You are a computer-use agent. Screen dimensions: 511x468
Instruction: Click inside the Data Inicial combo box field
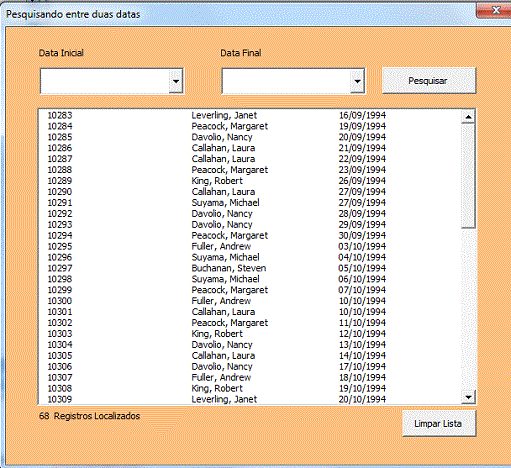(105, 81)
